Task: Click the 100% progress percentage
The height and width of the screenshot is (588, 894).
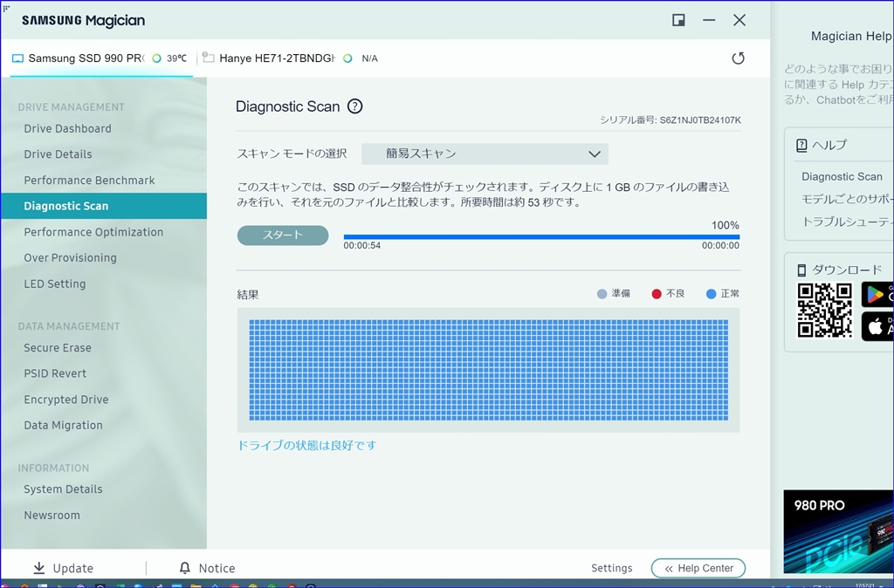Action: click(x=726, y=225)
